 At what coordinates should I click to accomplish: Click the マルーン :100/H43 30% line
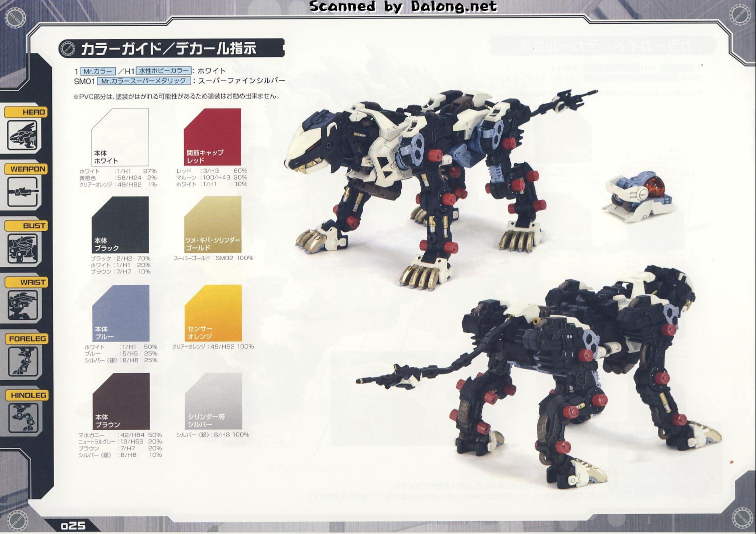pyautogui.click(x=212, y=177)
